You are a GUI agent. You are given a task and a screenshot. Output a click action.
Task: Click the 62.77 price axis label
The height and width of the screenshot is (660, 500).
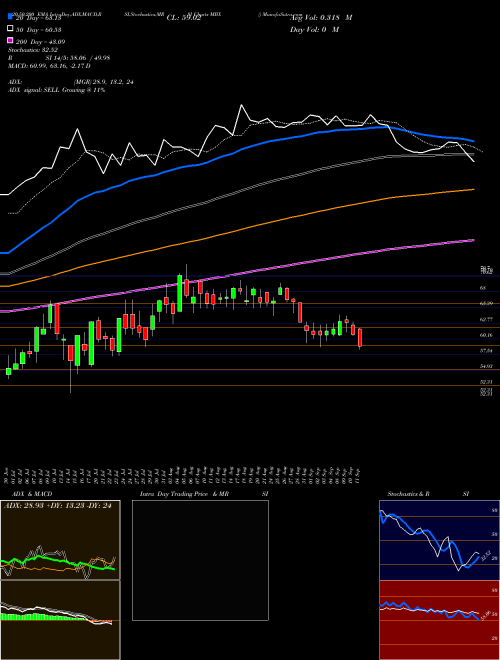pyautogui.click(x=487, y=320)
